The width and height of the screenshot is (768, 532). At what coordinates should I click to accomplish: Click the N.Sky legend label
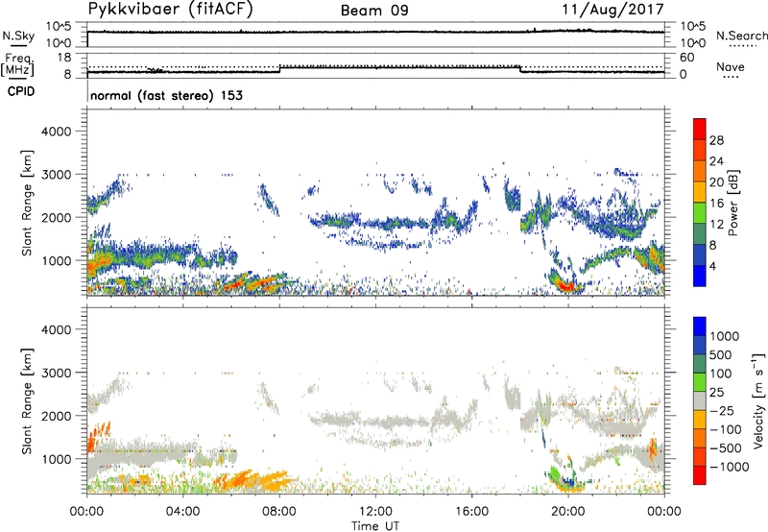click(18, 36)
